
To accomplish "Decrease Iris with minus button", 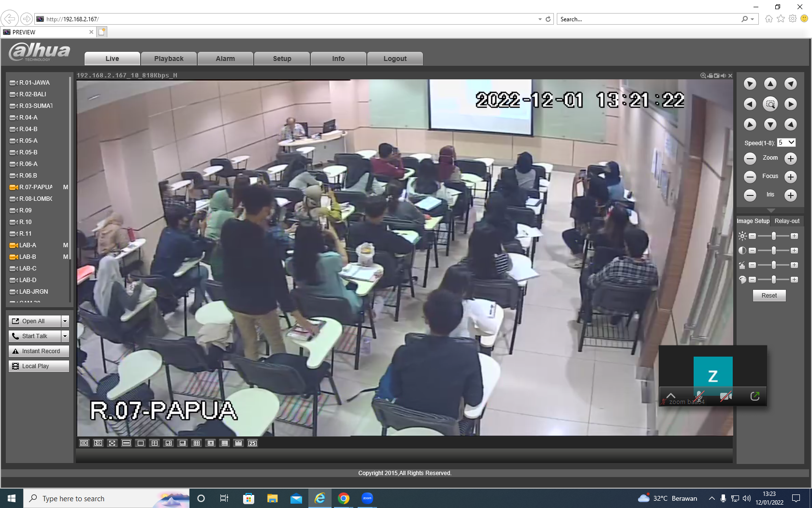I will point(750,195).
